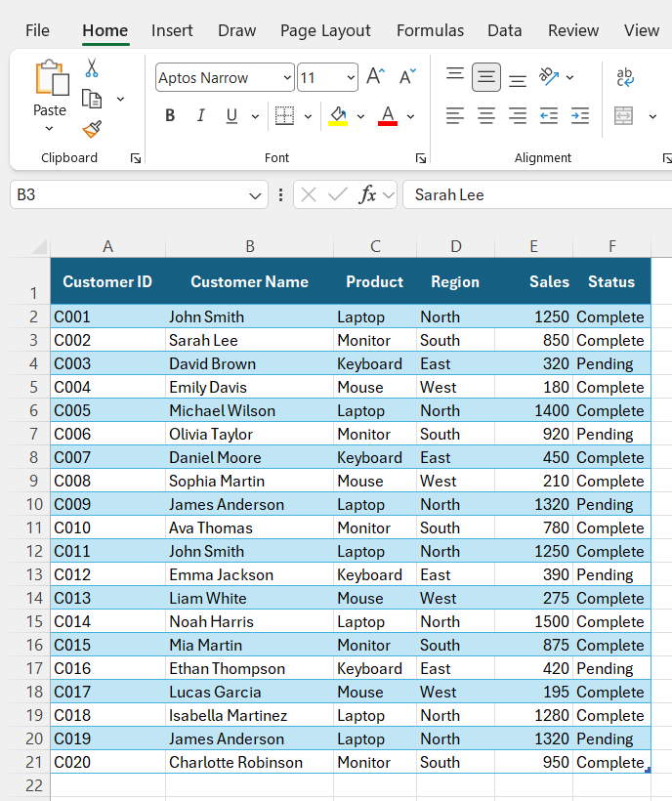This screenshot has width=672, height=801.
Task: Select the Format Painter brush
Action: (x=92, y=129)
